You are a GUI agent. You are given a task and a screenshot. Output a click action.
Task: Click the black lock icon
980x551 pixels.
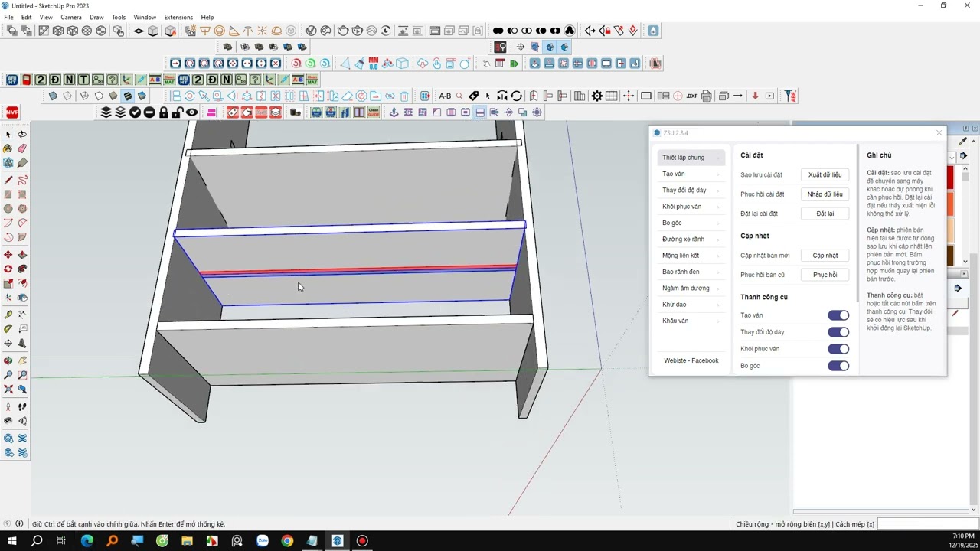pyautogui.click(x=164, y=112)
